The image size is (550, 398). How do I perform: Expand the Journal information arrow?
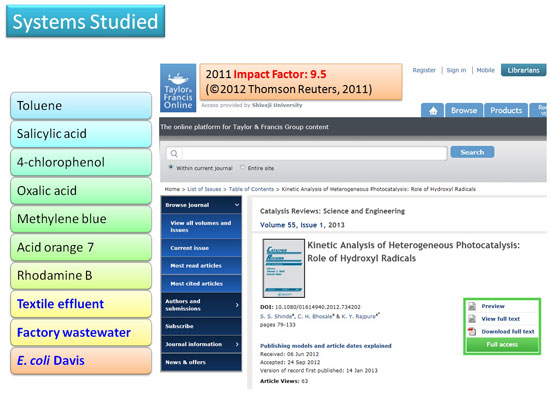pyautogui.click(x=237, y=344)
